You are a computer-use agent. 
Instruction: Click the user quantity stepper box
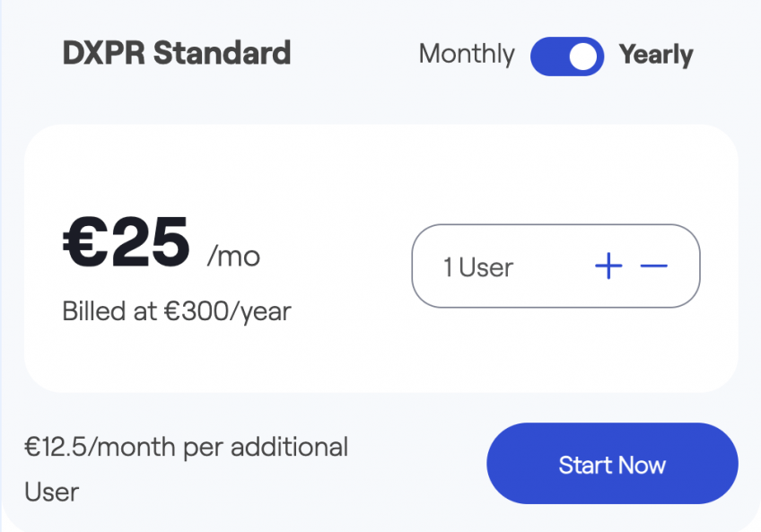555,266
